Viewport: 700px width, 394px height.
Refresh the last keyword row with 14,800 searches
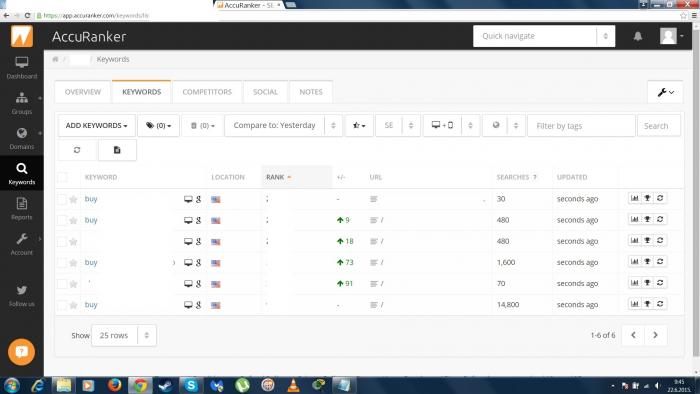pyautogui.click(x=660, y=304)
